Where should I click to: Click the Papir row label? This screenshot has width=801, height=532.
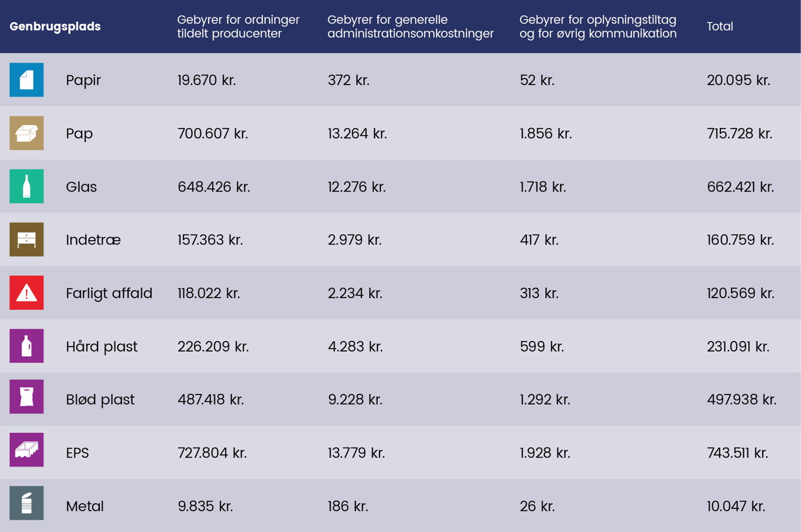(83, 80)
